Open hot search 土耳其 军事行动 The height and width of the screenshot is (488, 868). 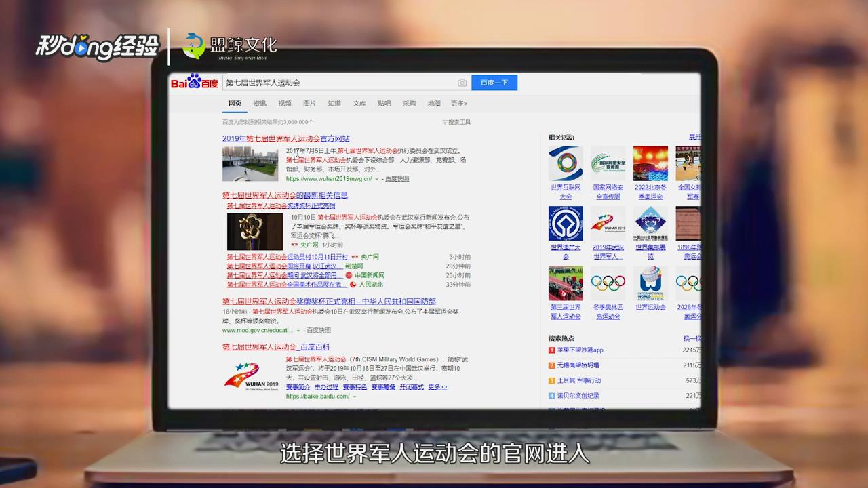click(x=579, y=380)
